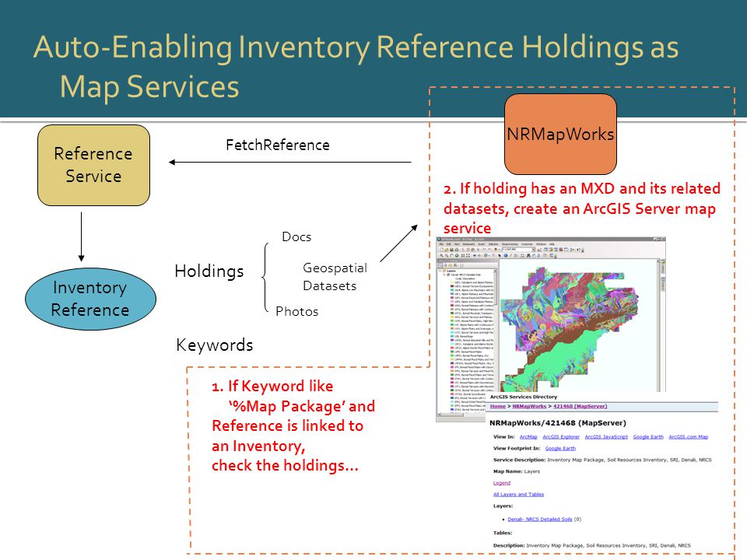
Task: Select the Pan hand tool
Action: 451,256
